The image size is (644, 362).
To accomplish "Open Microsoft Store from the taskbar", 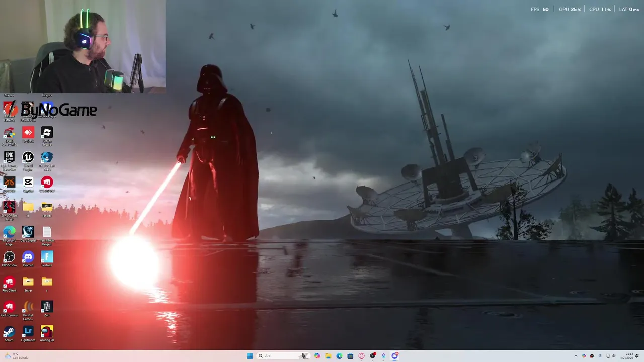I will (x=350, y=356).
